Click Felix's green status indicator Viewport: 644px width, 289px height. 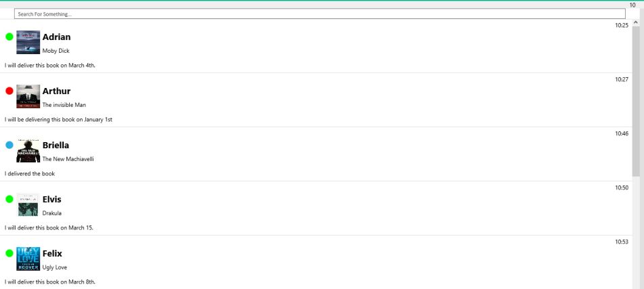[x=9, y=253]
